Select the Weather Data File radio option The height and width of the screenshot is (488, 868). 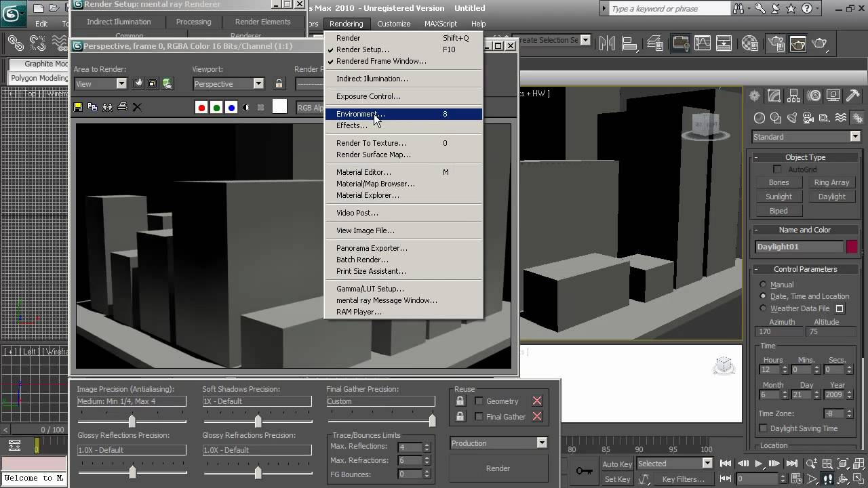[763, 308]
